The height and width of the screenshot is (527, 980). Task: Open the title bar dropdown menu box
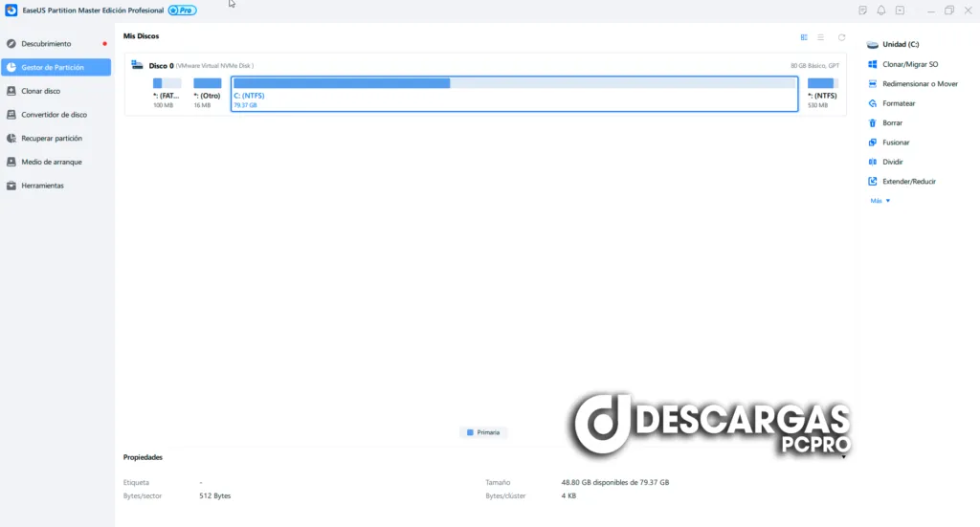tap(900, 11)
